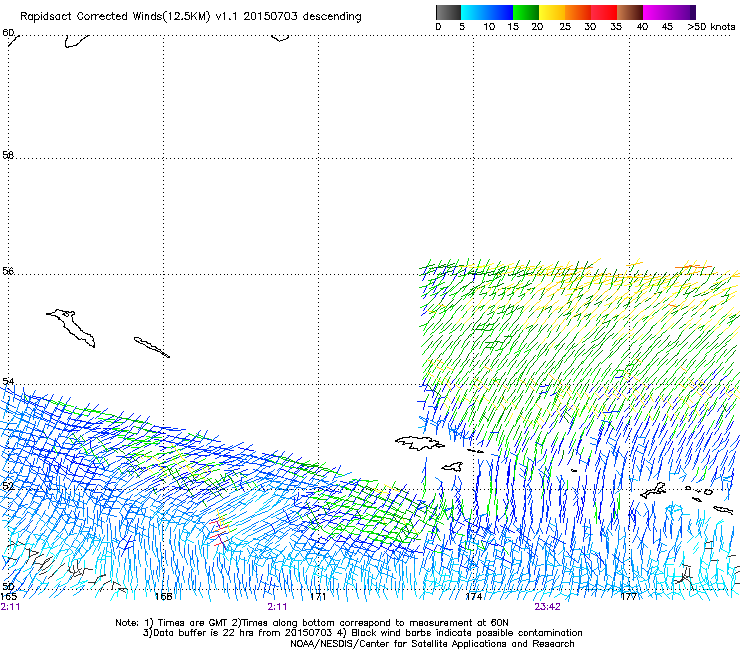Click the '2:11' time below longitude 165

10,607
